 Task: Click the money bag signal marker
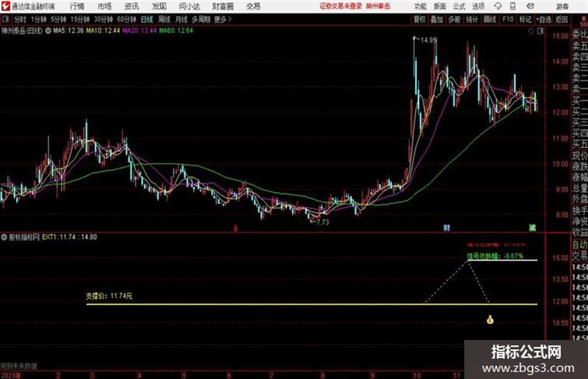[x=490, y=320]
